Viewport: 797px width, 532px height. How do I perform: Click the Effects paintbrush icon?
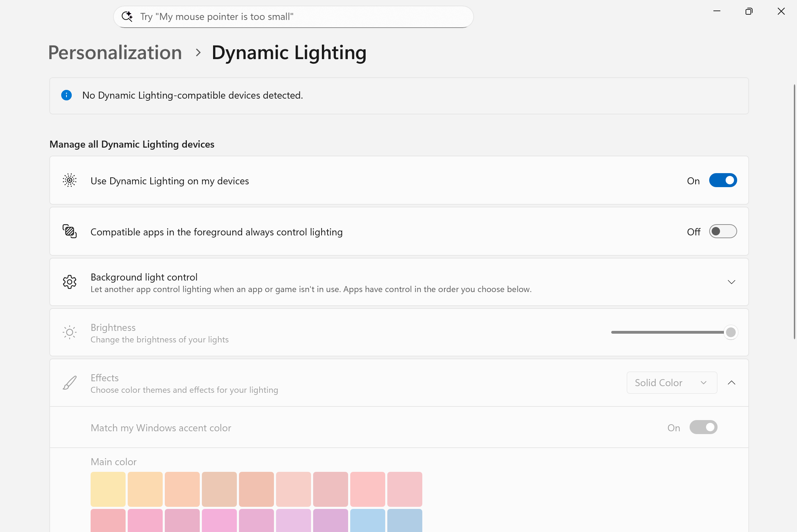(70, 383)
